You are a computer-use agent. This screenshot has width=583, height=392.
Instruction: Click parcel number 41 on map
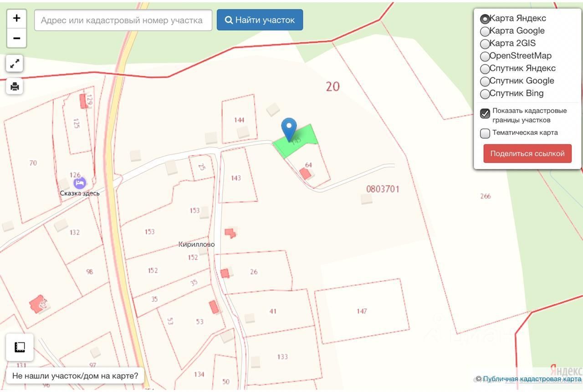pyautogui.click(x=273, y=311)
